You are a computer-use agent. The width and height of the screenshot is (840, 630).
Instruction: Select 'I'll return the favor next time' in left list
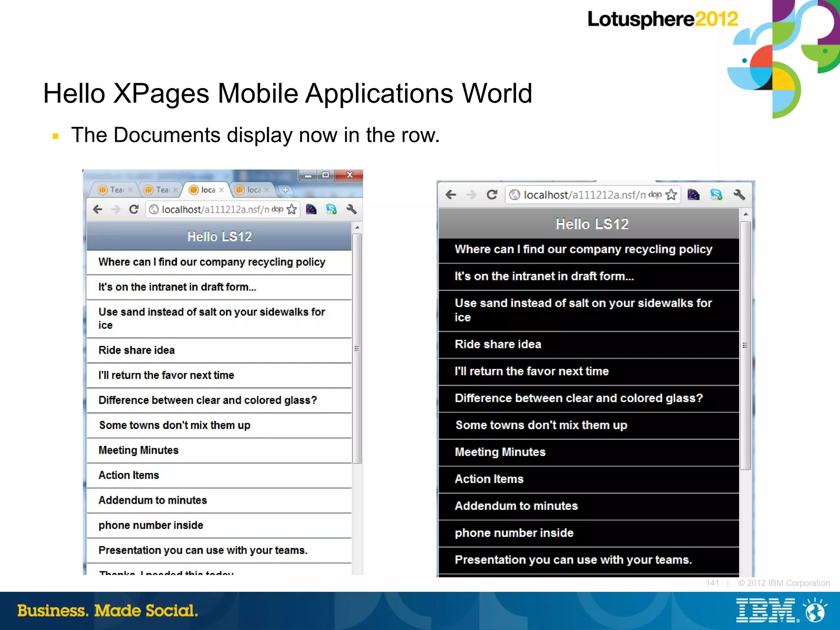click(219, 375)
